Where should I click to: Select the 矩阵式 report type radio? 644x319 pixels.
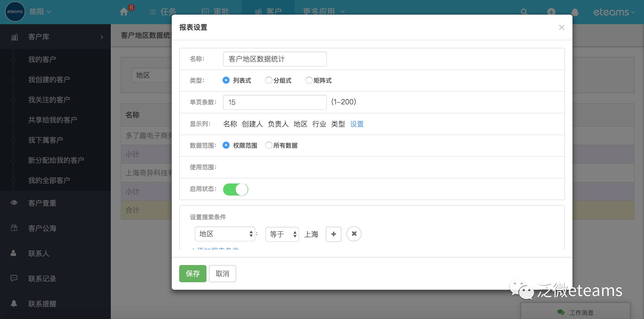309,80
